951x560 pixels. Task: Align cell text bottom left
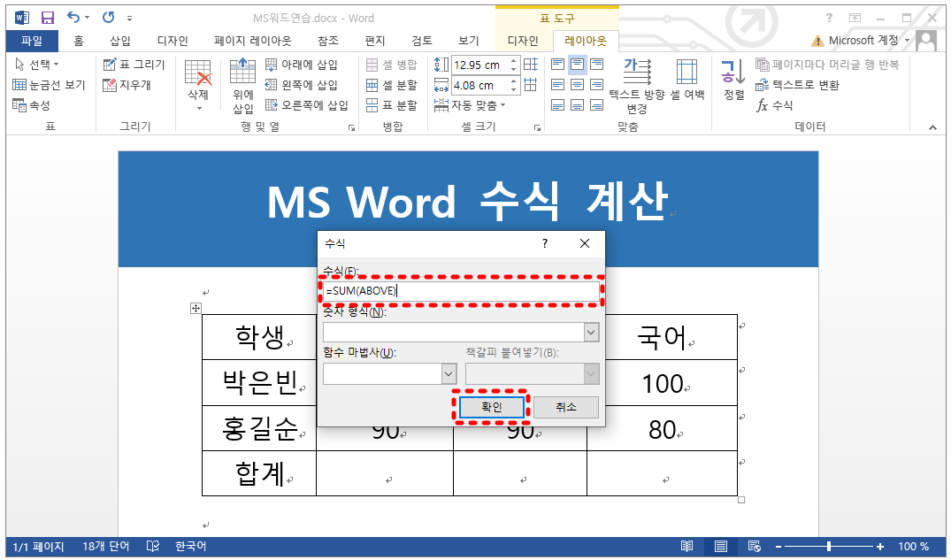click(558, 105)
